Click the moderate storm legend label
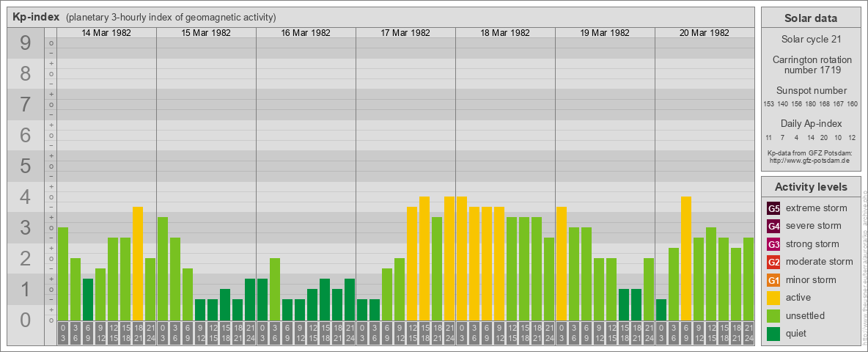 click(820, 262)
